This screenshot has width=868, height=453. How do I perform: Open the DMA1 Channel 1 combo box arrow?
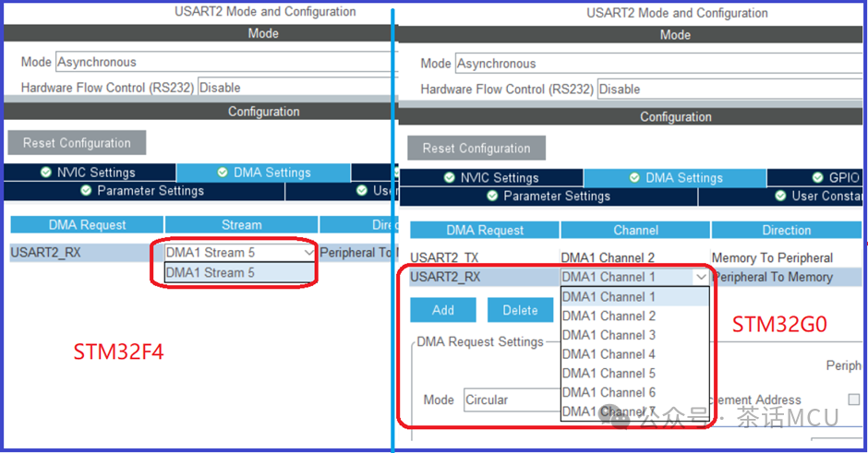702,277
